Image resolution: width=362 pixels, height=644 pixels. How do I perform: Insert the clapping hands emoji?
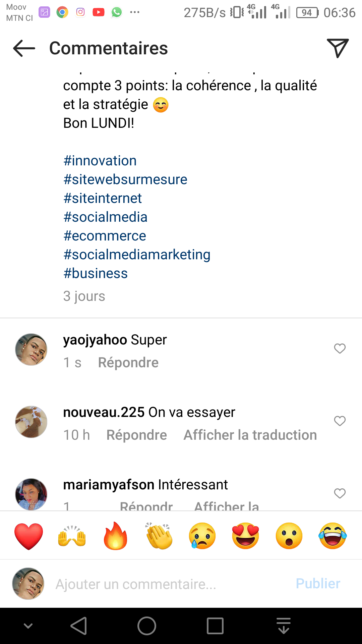click(x=159, y=536)
